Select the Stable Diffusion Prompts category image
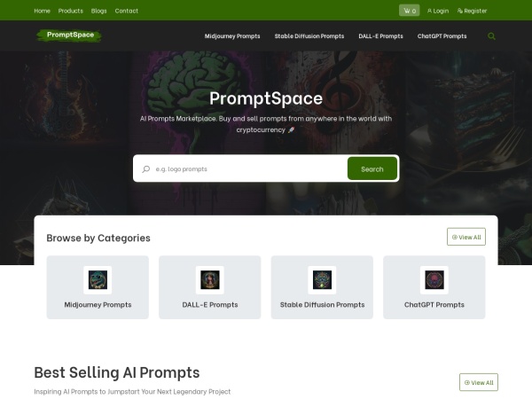The height and width of the screenshot is (399, 532). [322, 280]
